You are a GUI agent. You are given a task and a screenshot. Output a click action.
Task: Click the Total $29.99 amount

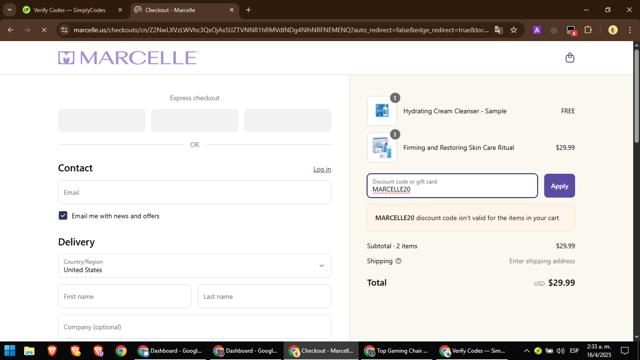pyautogui.click(x=561, y=282)
